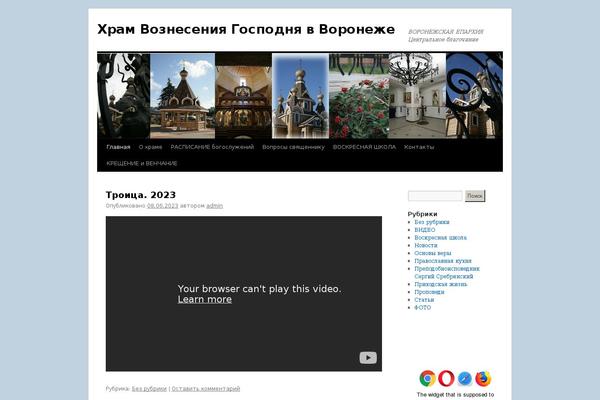The height and width of the screenshot is (400, 600).
Task: Open the Контакты menu item
Action: (419, 147)
